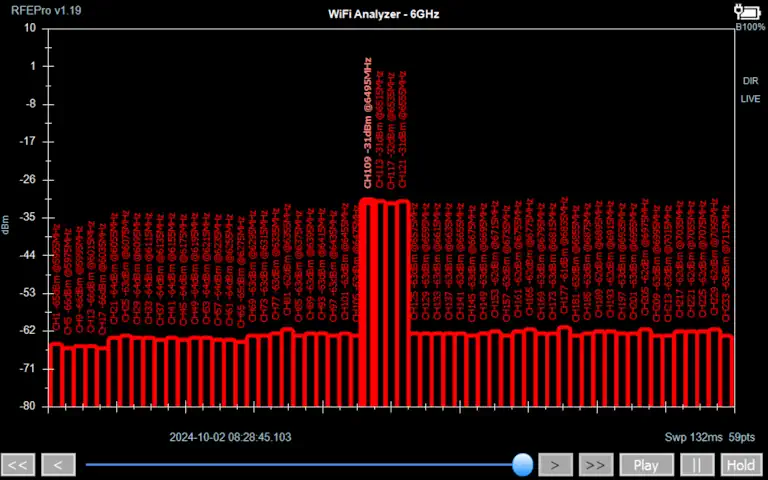Skip to last sweep with >> button

[x=596, y=465]
